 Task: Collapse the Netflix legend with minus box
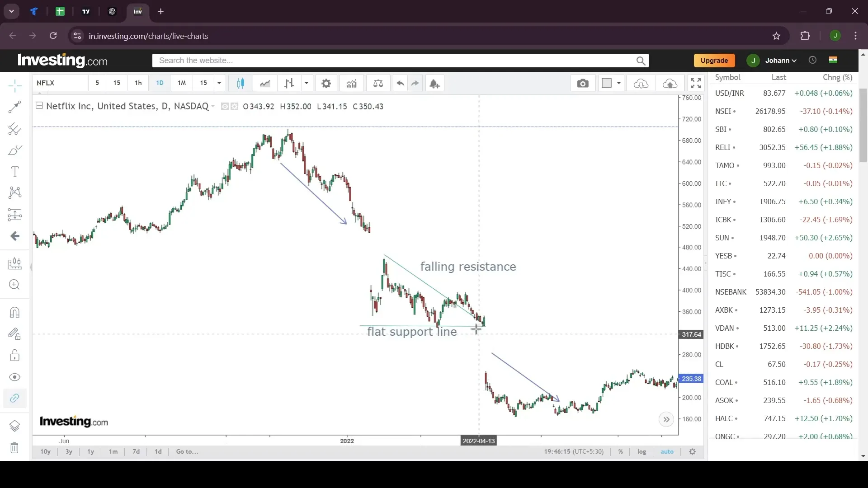[x=39, y=106]
